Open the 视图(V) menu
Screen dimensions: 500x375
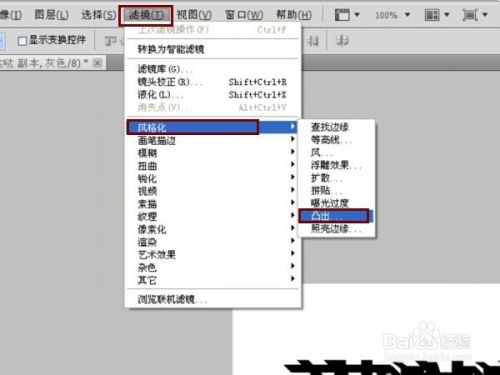(194, 15)
